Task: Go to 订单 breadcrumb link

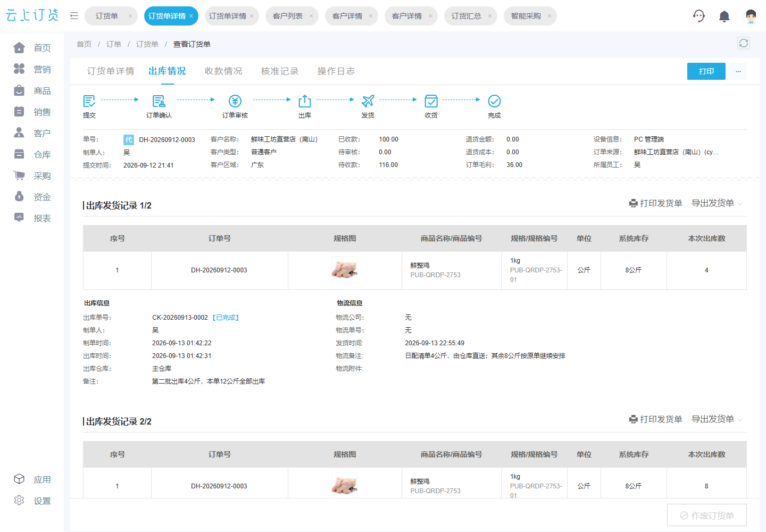Action: [114, 44]
